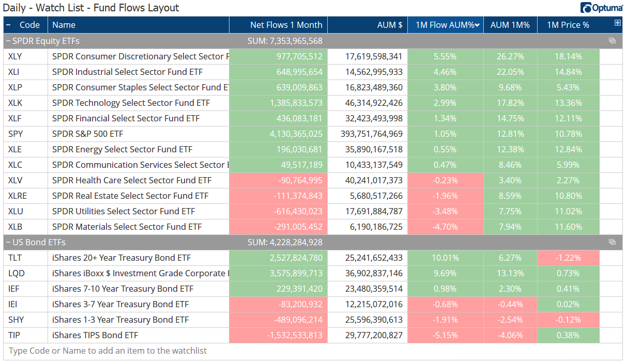Select the XLP code cell
626x364 pixels.
click(x=26, y=87)
